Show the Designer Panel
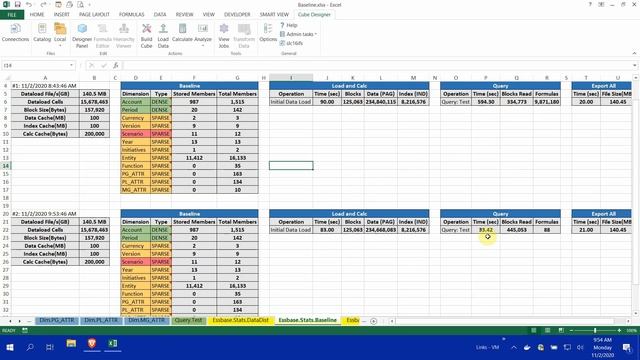The width and height of the screenshot is (640, 360). 82,35
